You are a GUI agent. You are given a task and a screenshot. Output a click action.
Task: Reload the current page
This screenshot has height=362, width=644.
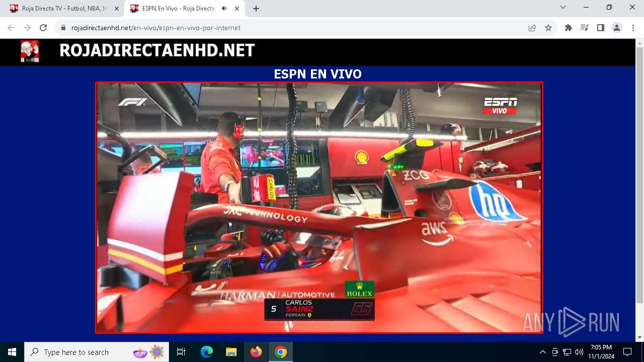(x=43, y=28)
